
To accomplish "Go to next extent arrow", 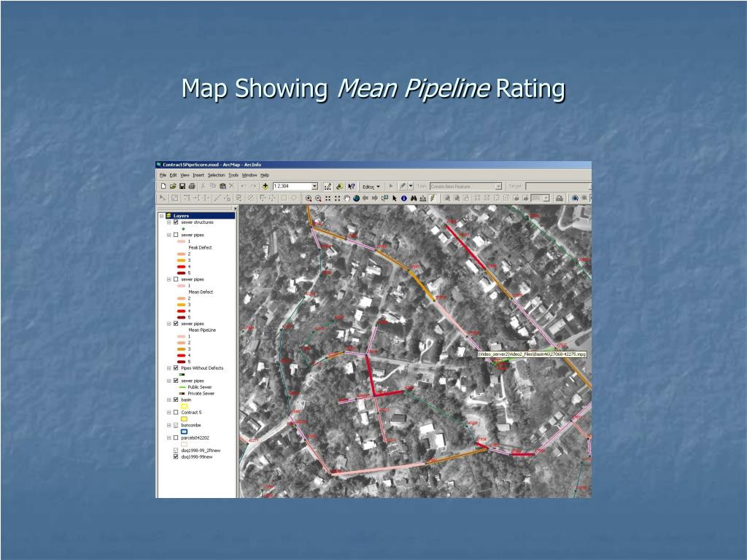I will click(375, 198).
